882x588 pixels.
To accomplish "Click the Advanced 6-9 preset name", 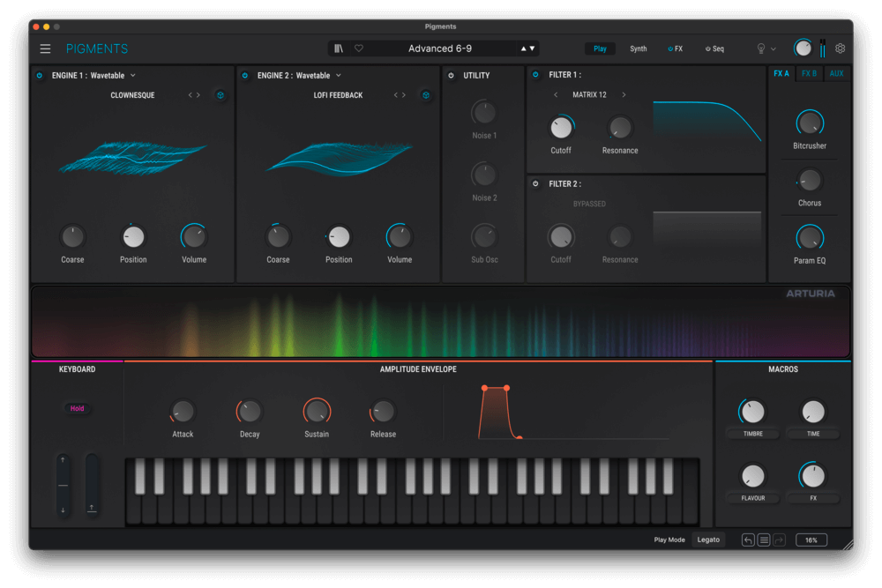I will 439,49.
